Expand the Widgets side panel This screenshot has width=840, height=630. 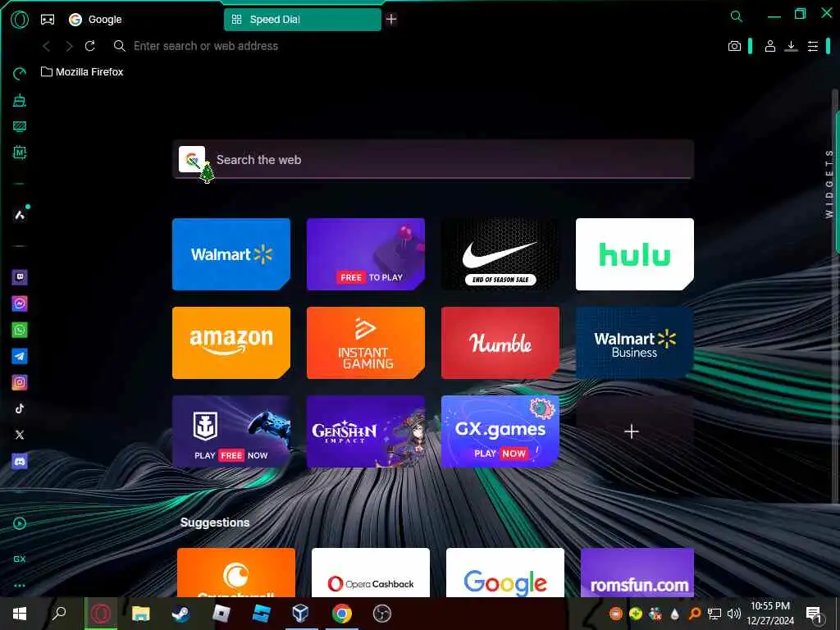tap(829, 184)
